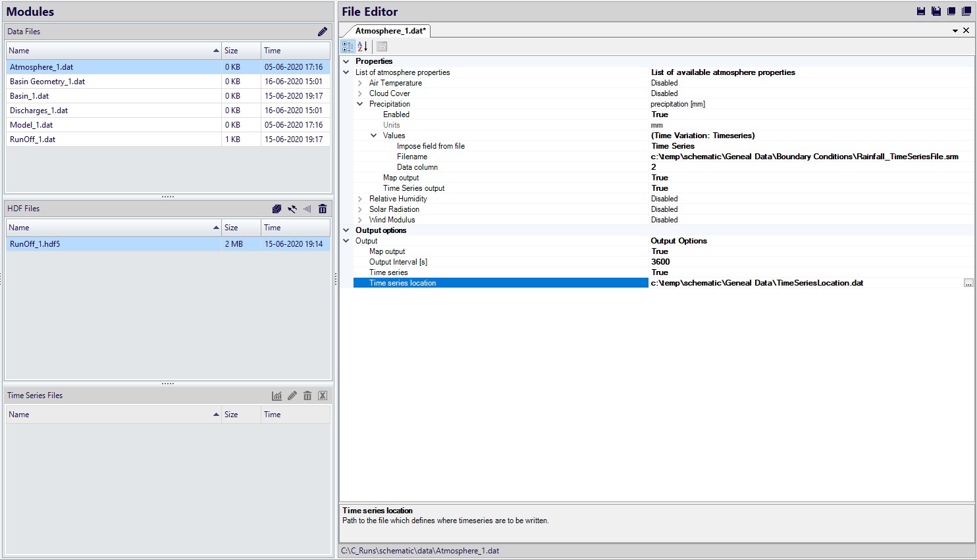Select RunOff_1.dat in Data Files

(x=168, y=140)
